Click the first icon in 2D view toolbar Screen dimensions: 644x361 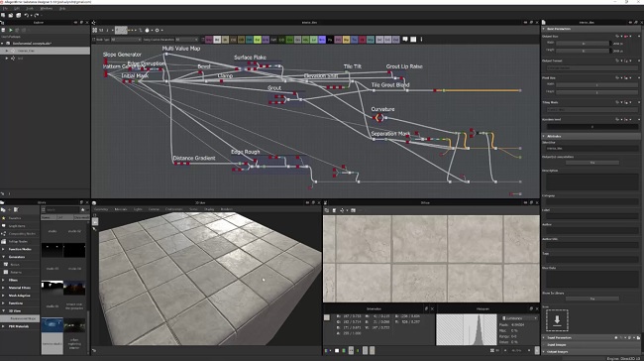tap(327, 210)
